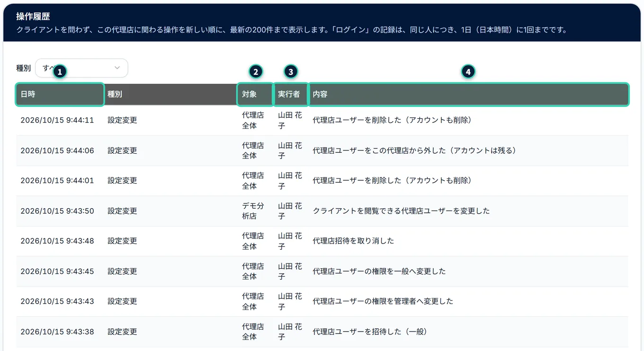Viewport: 644px width, 351px height.
Task: Select the log row at 9:44:11
Action: click(322, 120)
